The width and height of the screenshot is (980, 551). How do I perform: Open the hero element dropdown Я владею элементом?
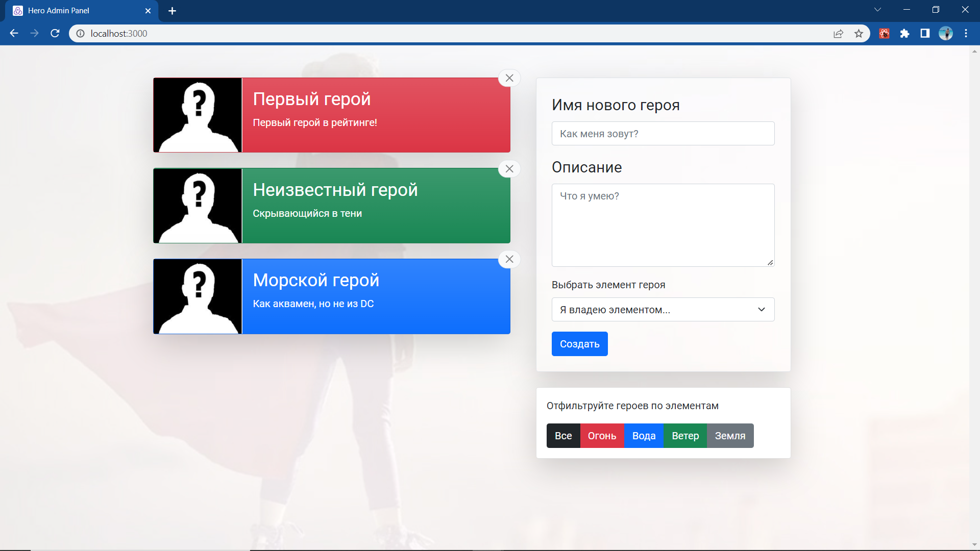pos(663,309)
